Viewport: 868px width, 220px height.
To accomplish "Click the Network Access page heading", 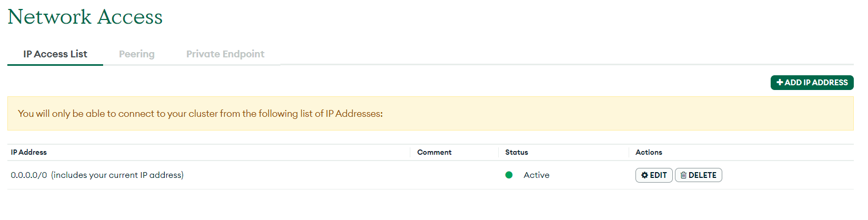I will coord(85,17).
